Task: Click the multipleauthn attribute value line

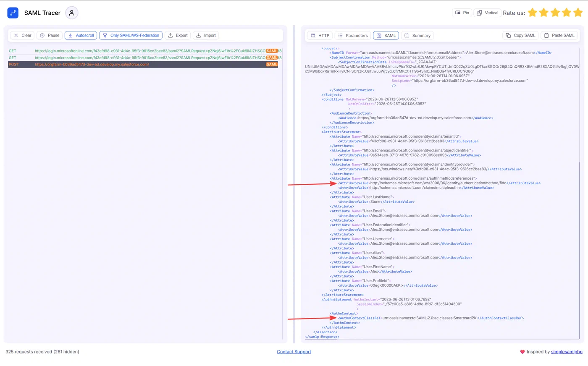Action: click(x=416, y=188)
